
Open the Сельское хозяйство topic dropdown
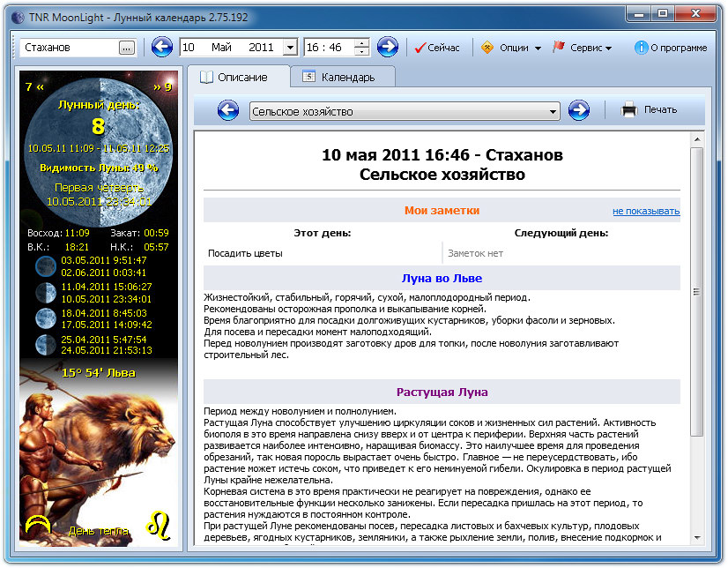[x=553, y=111]
